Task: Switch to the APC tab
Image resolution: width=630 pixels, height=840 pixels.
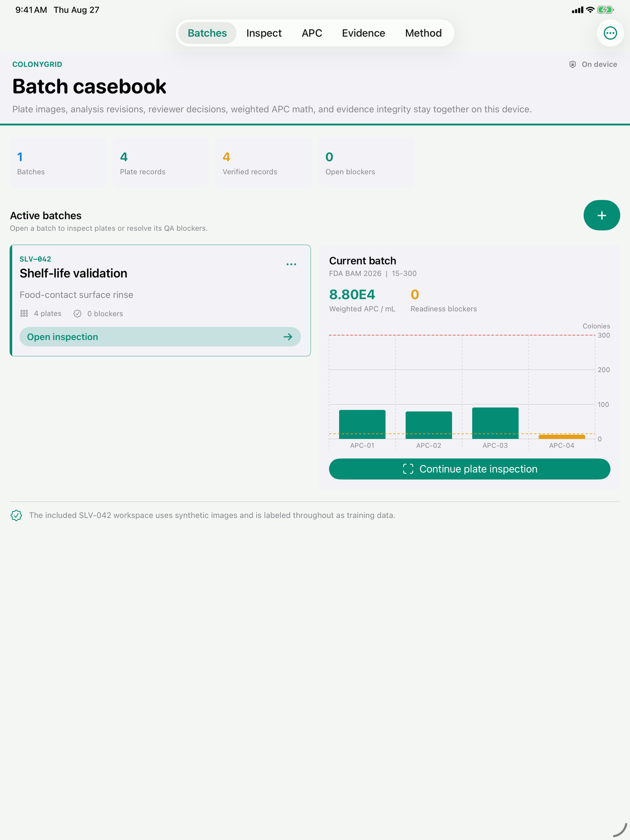Action: (312, 33)
